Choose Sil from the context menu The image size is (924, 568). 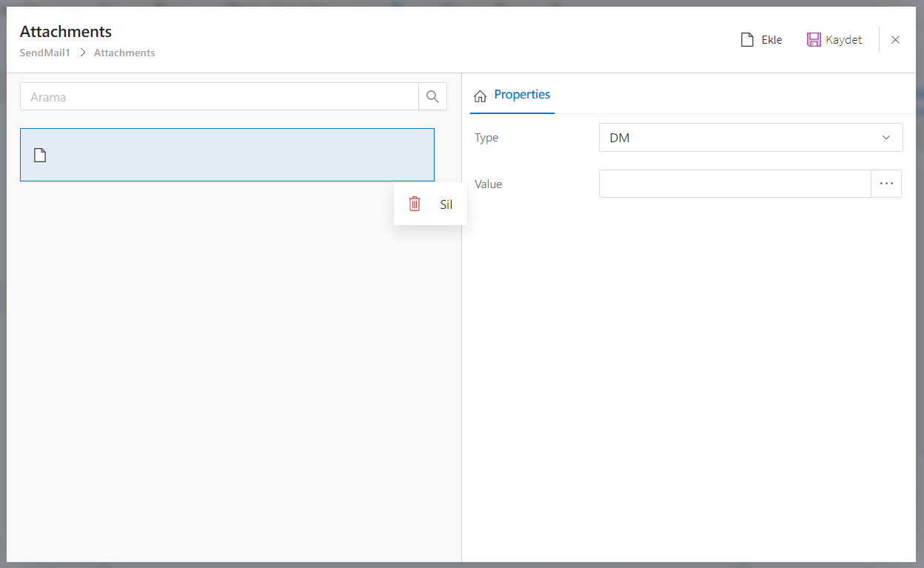click(x=446, y=205)
